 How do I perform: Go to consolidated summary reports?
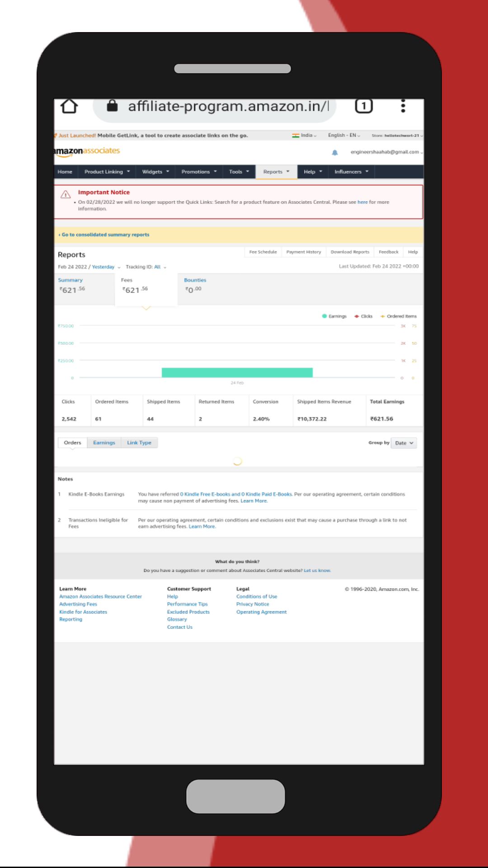click(104, 235)
